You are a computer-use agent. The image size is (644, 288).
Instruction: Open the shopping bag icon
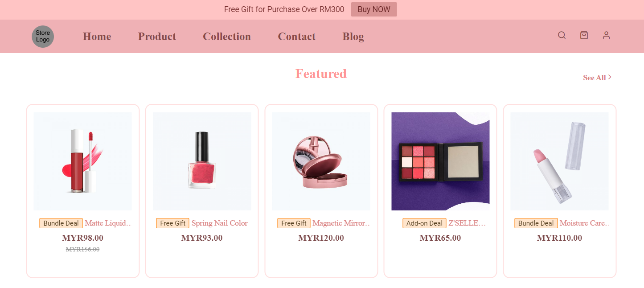point(584,35)
